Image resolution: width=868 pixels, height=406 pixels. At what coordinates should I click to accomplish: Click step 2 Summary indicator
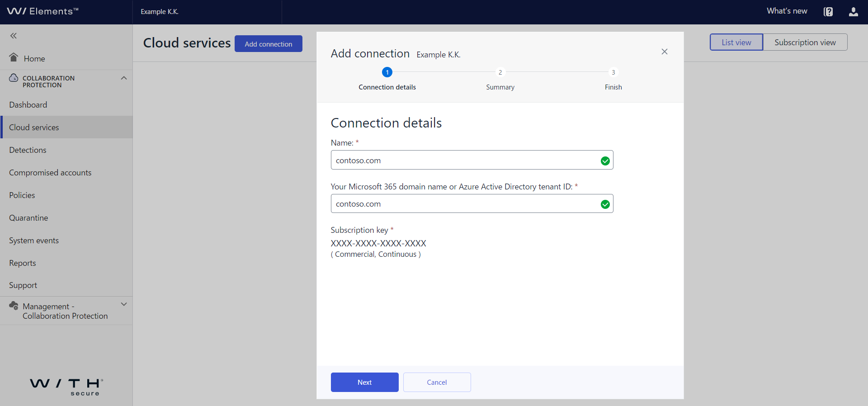(x=500, y=72)
